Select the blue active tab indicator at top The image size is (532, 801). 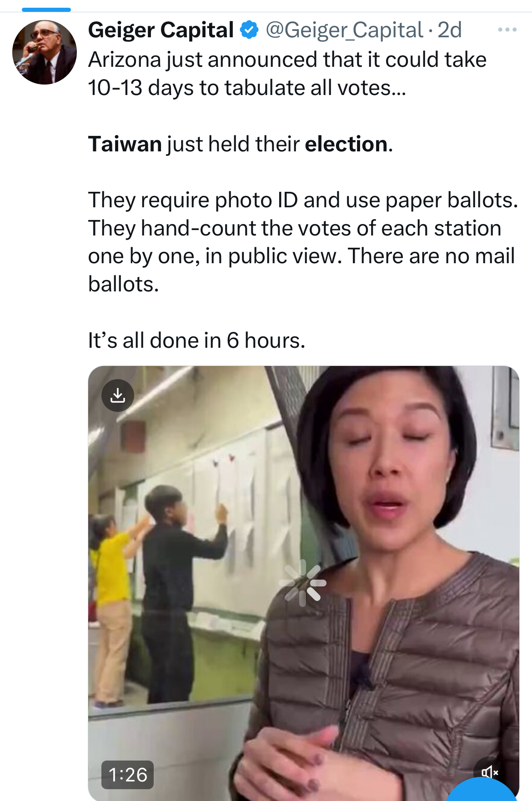click(46, 10)
